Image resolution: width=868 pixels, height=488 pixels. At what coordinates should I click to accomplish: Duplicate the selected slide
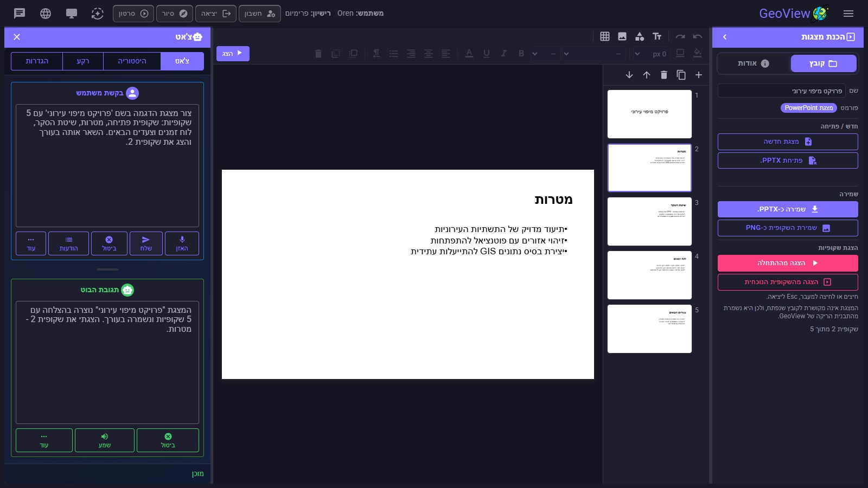click(681, 75)
